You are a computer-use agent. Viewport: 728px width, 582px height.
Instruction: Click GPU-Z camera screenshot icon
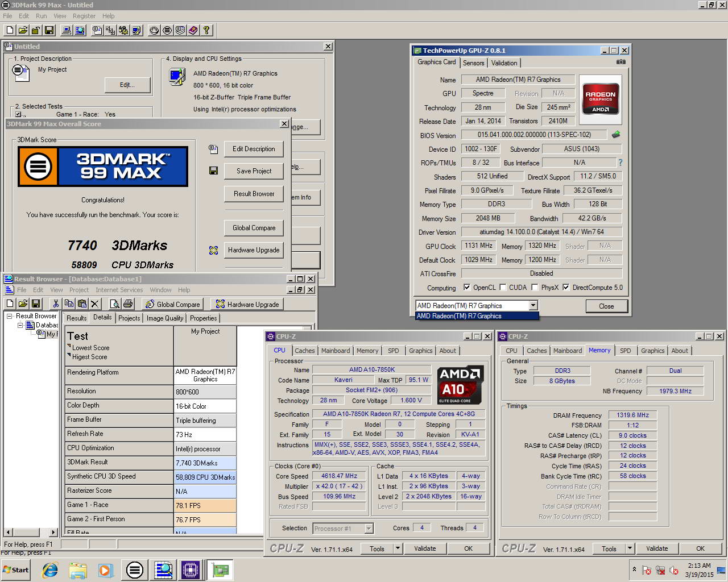(621, 62)
